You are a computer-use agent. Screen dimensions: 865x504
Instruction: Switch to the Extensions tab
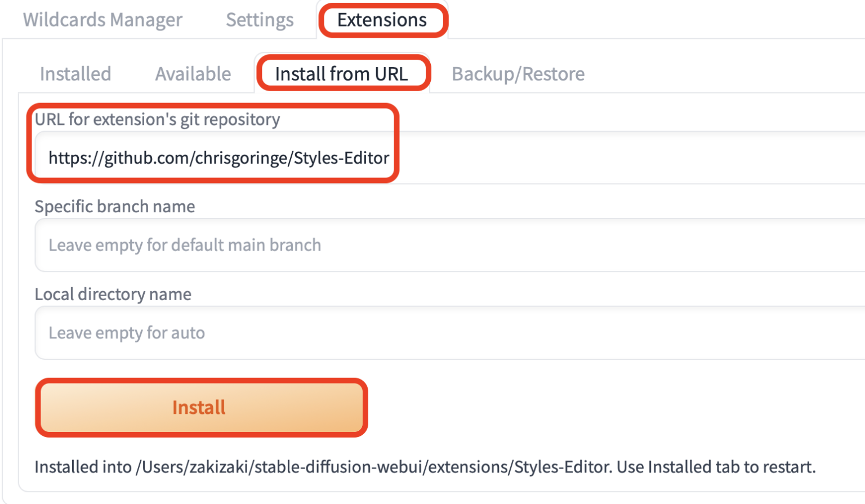(382, 20)
